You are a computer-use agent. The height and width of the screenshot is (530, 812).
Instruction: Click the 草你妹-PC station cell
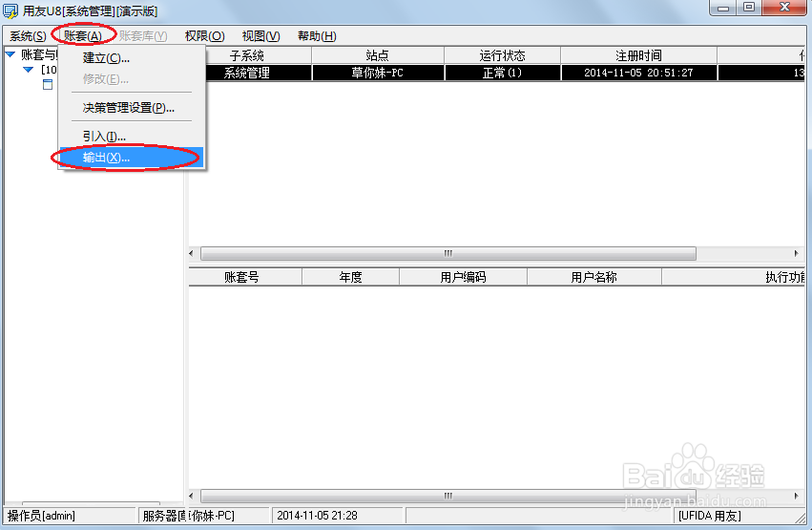378,73
